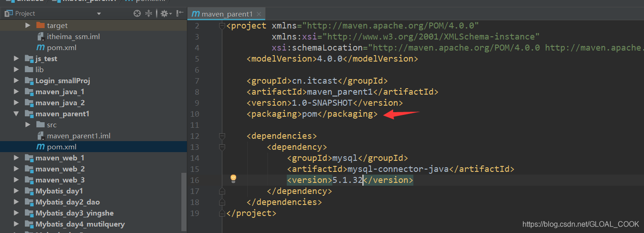This screenshot has height=233, width=644.
Task: Click the Maven icon beside the selected pom.xml
Action: click(40, 147)
